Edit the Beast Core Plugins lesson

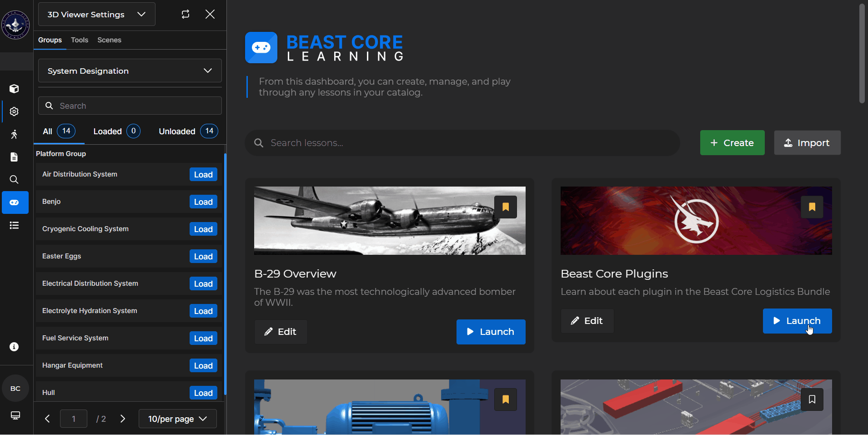tap(587, 321)
